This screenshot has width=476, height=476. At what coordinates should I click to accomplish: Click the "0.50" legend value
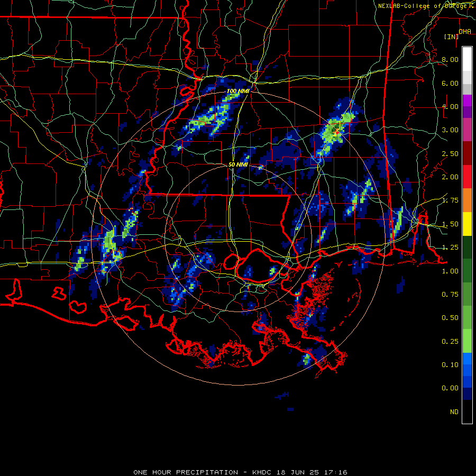point(450,318)
